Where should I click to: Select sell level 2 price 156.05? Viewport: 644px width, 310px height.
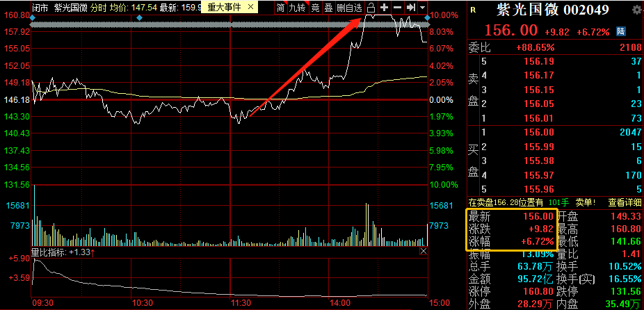pyautogui.click(x=539, y=104)
